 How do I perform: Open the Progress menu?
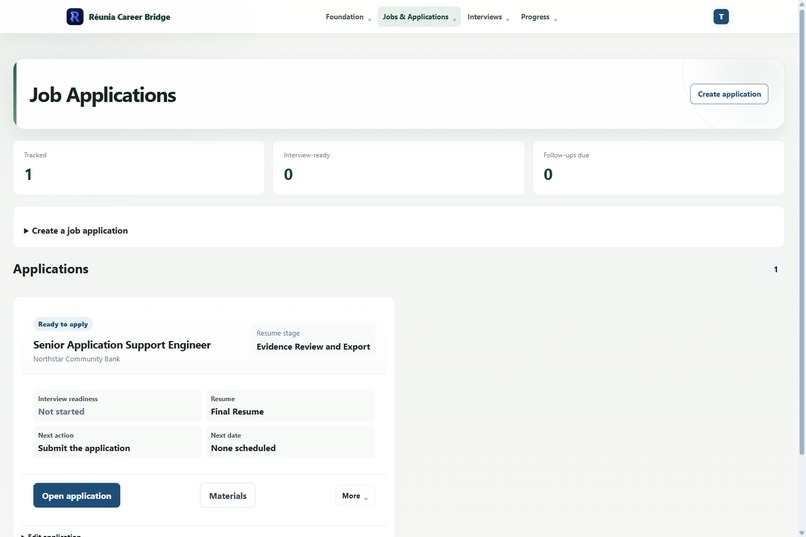[x=539, y=17]
